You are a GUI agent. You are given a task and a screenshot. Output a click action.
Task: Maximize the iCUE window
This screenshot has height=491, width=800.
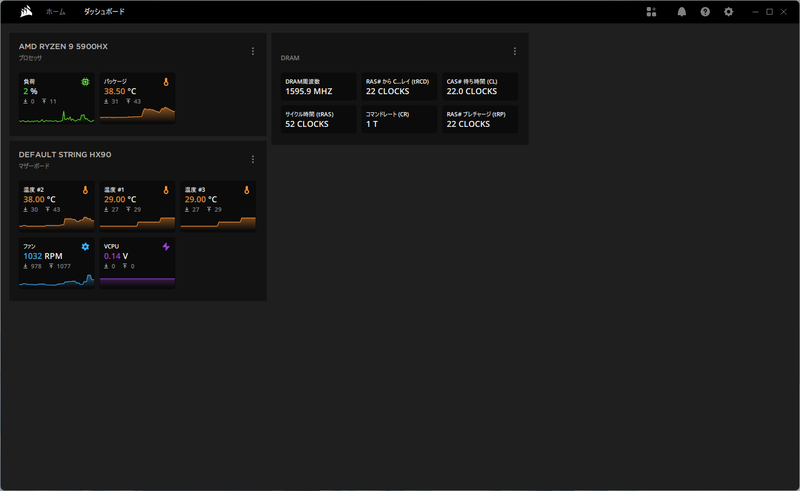pos(769,12)
